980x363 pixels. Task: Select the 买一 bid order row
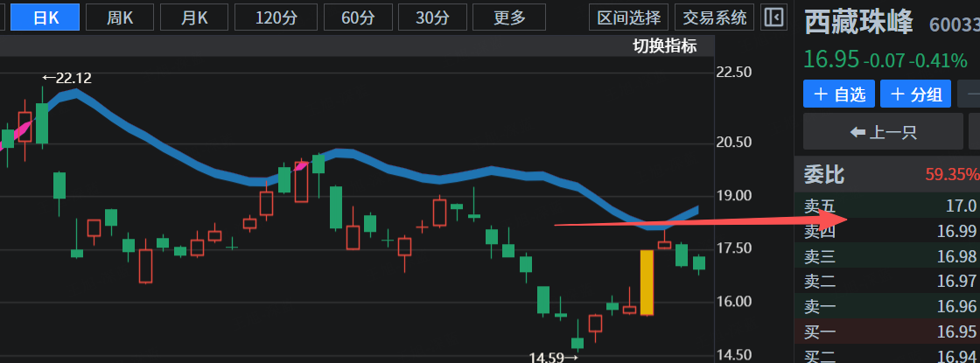click(886, 332)
